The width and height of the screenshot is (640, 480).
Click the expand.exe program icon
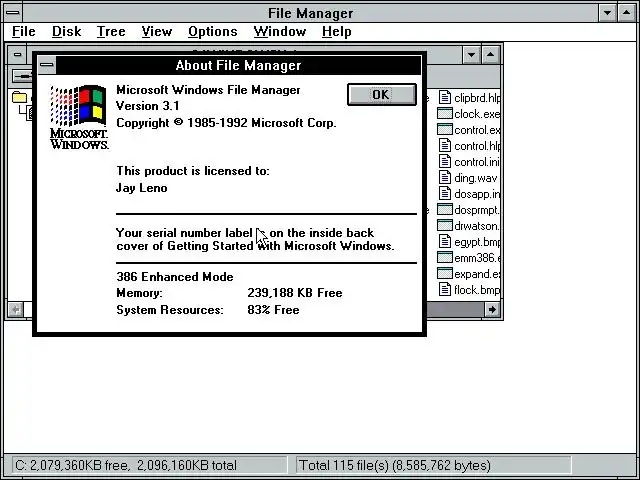pyautogui.click(x=444, y=273)
